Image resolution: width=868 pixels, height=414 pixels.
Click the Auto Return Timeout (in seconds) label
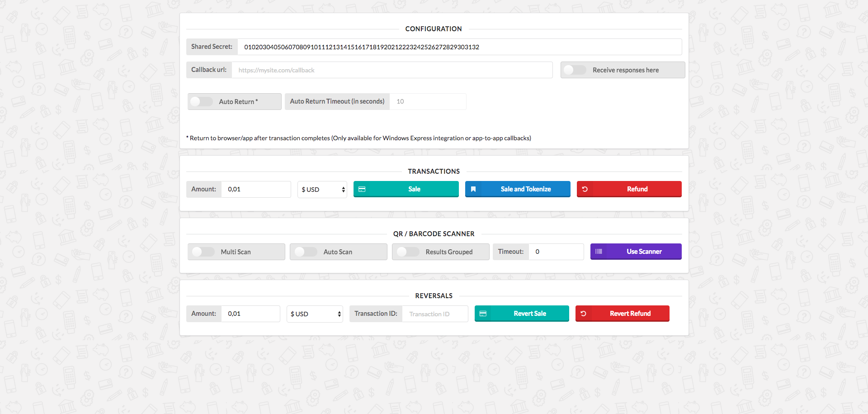(337, 101)
